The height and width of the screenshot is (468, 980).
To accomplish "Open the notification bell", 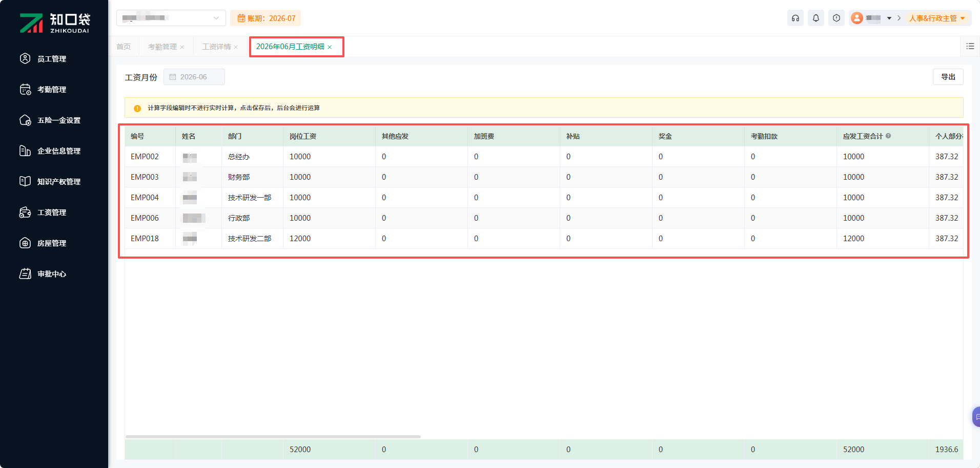I will [816, 18].
